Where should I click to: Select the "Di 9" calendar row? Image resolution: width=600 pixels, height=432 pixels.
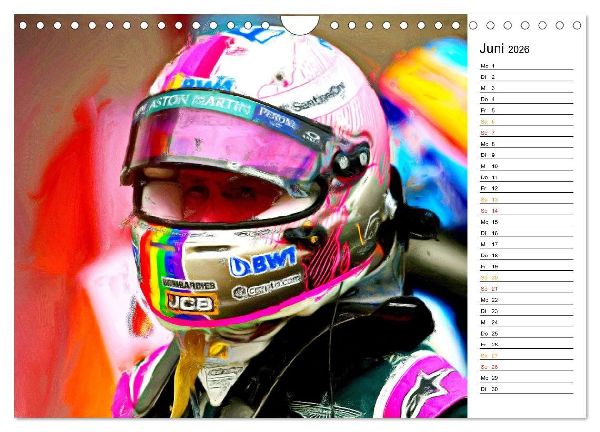click(x=527, y=155)
